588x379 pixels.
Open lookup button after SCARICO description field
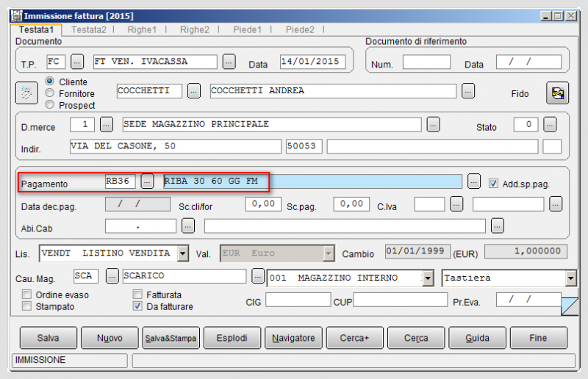pos(258,276)
